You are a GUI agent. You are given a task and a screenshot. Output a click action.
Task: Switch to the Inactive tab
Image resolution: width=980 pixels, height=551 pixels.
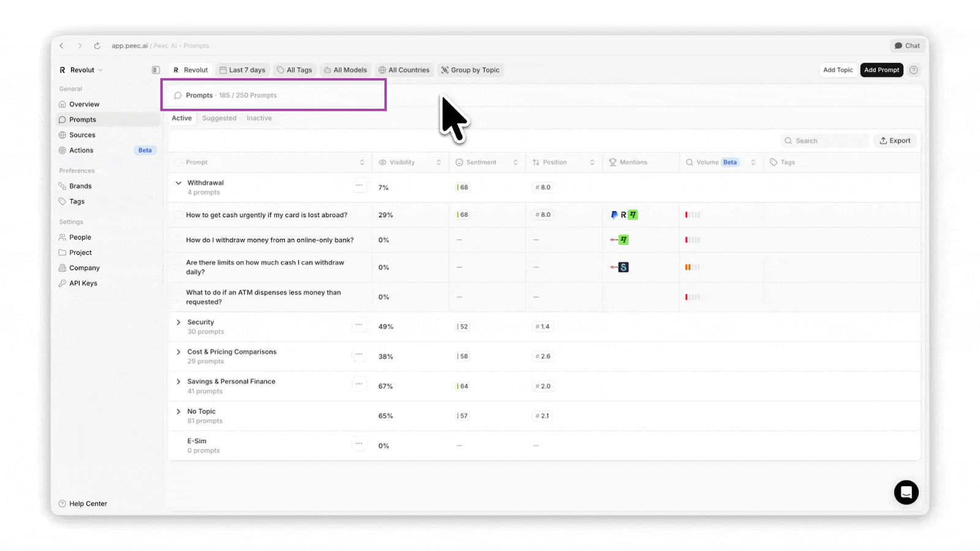point(259,118)
